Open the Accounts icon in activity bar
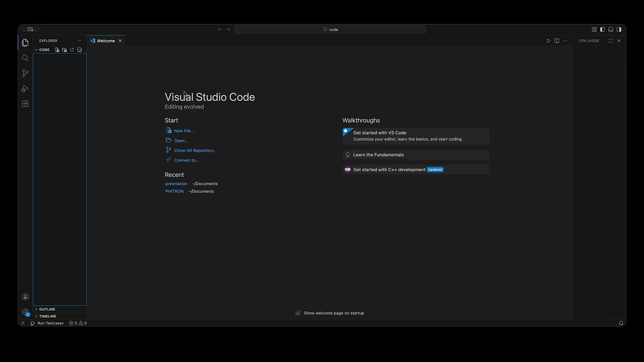The image size is (644, 362). [25, 297]
